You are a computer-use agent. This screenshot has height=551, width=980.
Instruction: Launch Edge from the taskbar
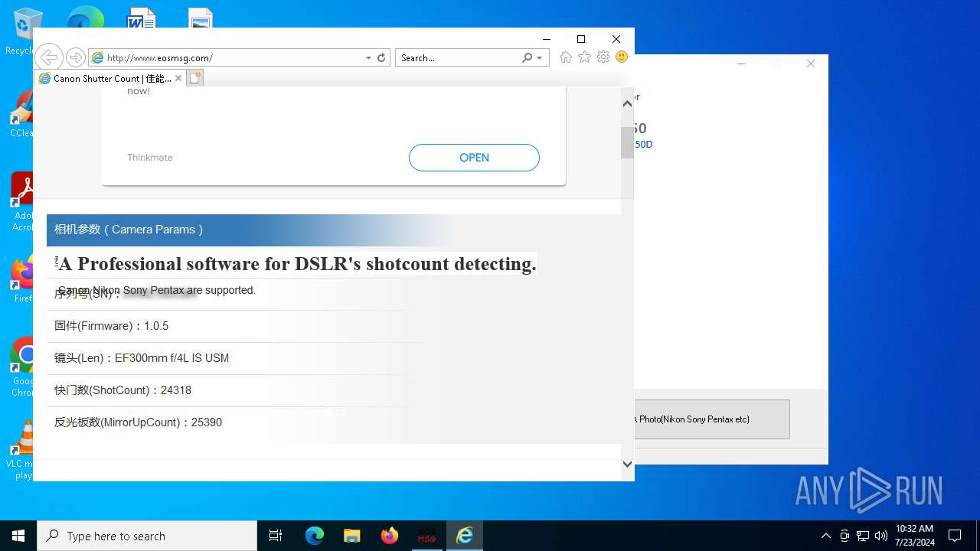[x=315, y=536]
